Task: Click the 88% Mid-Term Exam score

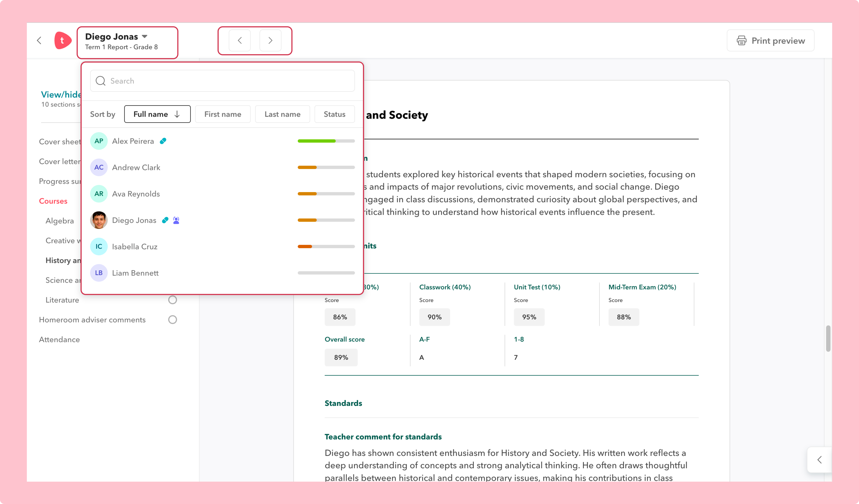Action: pos(624,317)
